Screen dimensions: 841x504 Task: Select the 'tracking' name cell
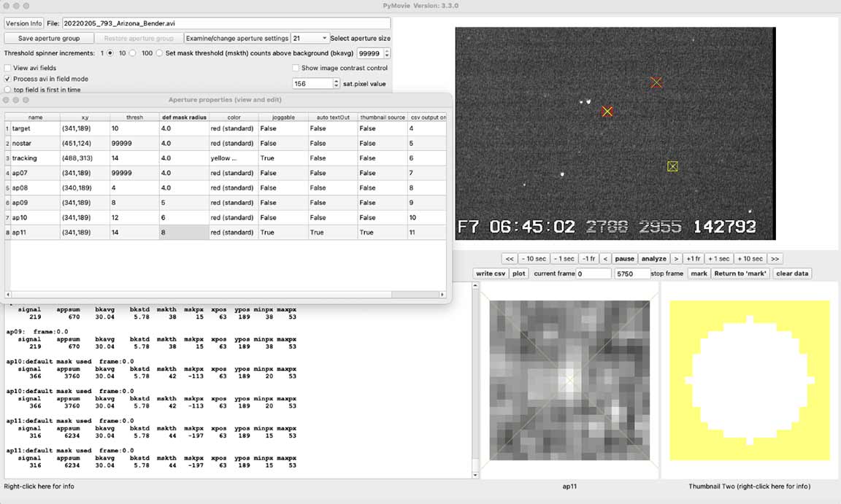(35, 158)
